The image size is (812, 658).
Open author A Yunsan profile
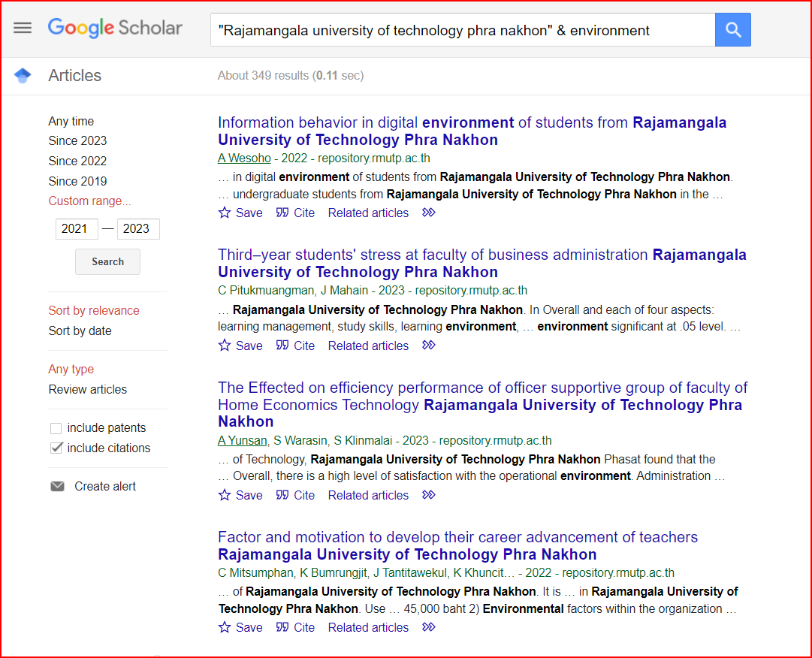pos(243,441)
